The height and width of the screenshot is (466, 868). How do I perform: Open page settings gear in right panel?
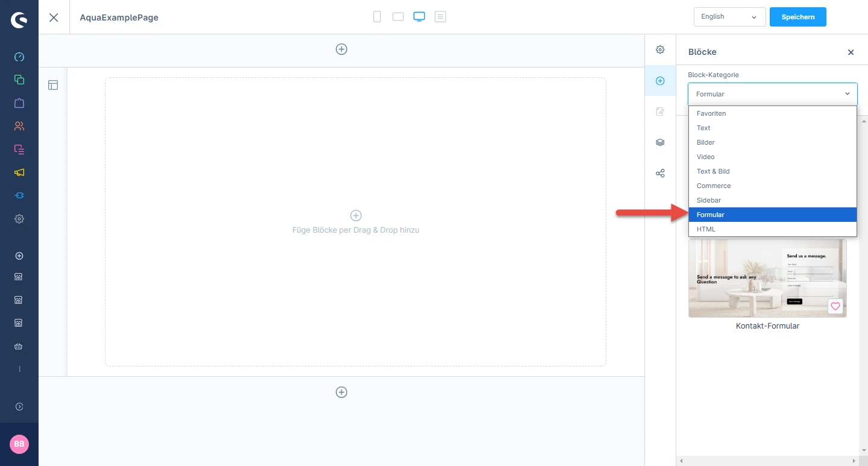point(660,49)
